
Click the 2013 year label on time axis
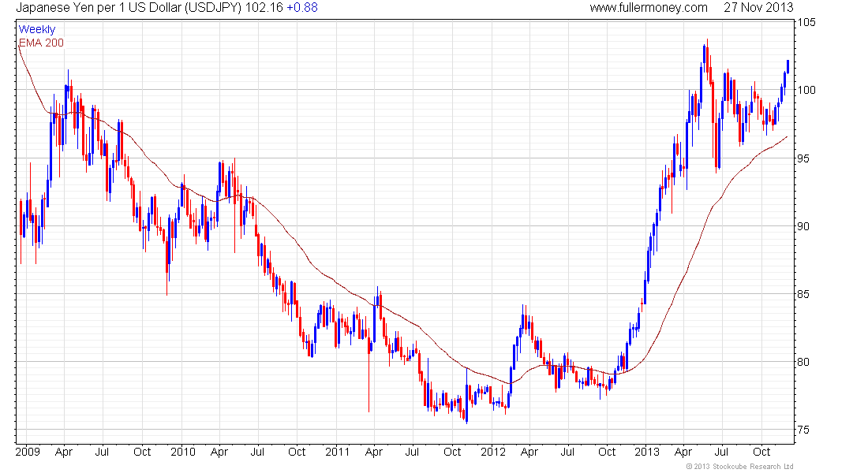(647, 452)
